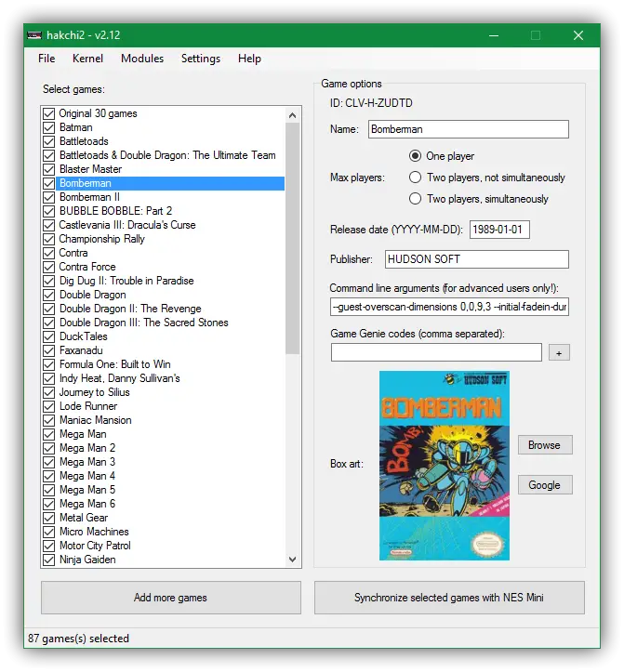The width and height of the screenshot is (624, 672).
Task: Click the Add more games button
Action: click(171, 598)
